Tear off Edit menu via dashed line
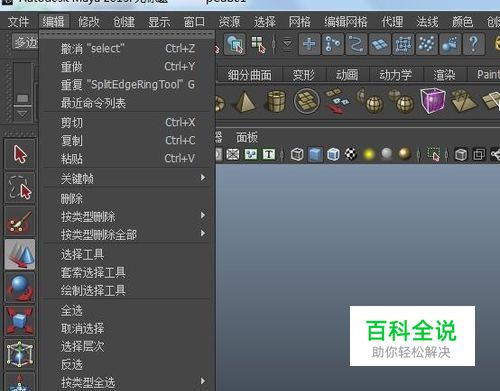This screenshot has height=391, width=500. (127, 34)
